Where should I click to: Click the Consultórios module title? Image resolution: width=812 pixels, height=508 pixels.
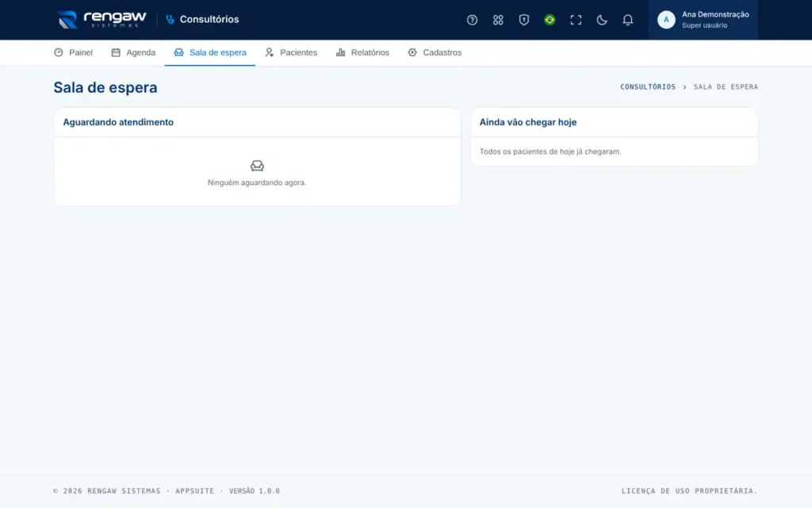pyautogui.click(x=209, y=20)
